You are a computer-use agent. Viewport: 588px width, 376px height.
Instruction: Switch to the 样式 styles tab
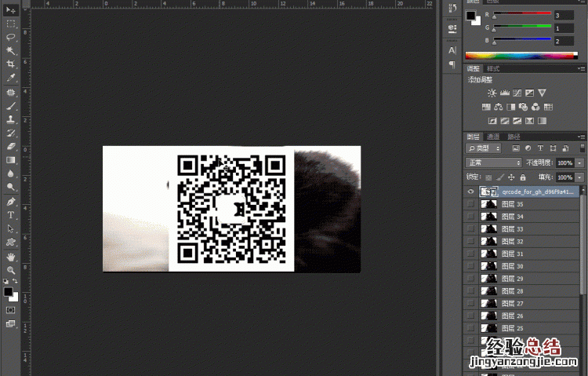(493, 69)
